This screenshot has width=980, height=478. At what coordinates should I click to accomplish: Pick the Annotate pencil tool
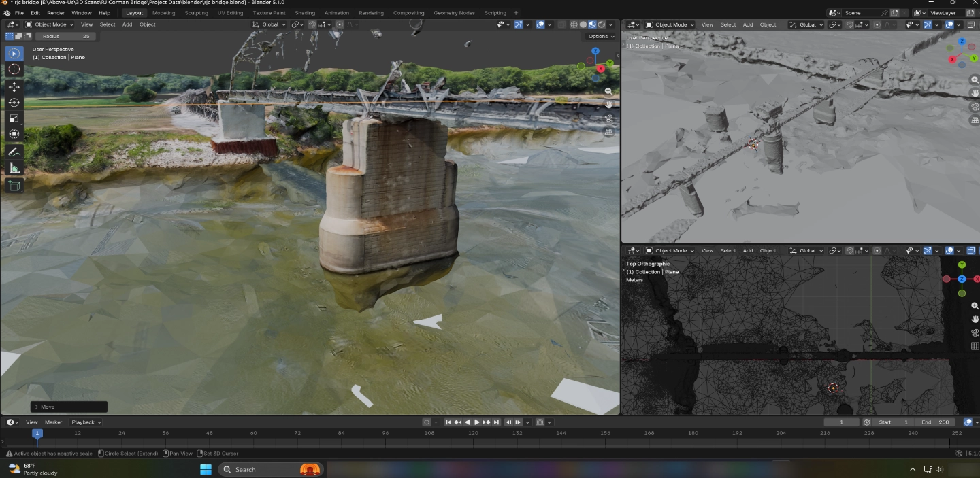[14, 152]
